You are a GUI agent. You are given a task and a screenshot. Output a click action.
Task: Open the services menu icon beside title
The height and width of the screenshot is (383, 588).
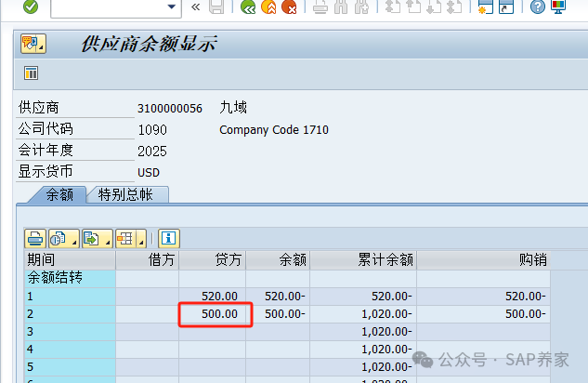(33, 44)
